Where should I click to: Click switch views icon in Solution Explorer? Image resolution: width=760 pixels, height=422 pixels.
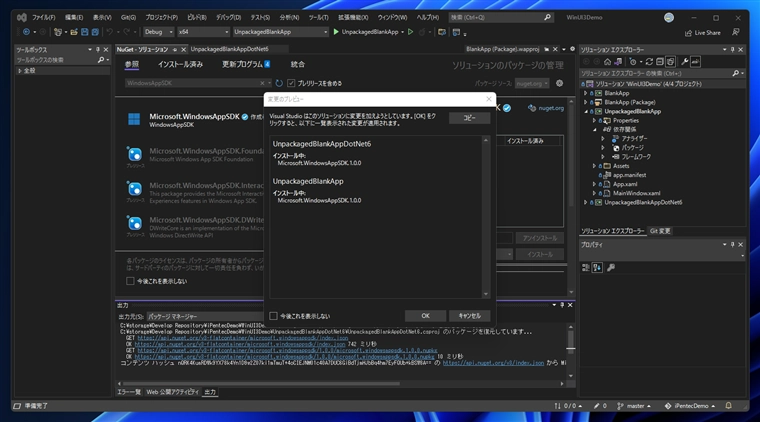[x=618, y=62]
